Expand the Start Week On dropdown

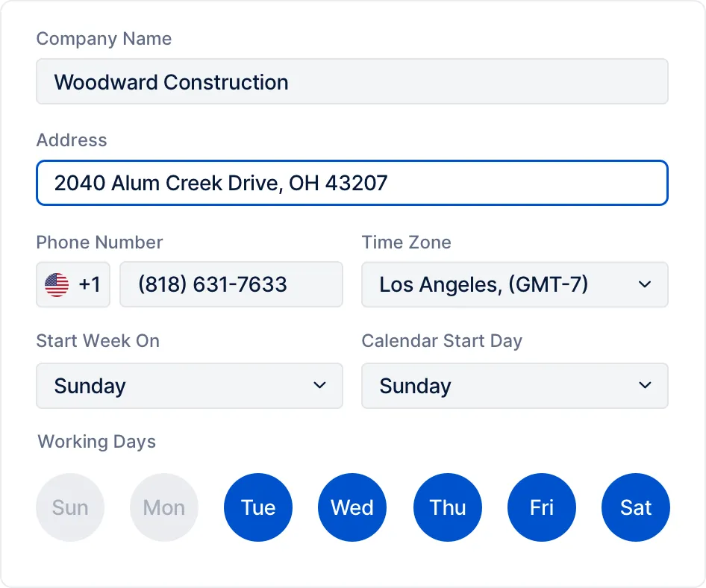coord(190,386)
